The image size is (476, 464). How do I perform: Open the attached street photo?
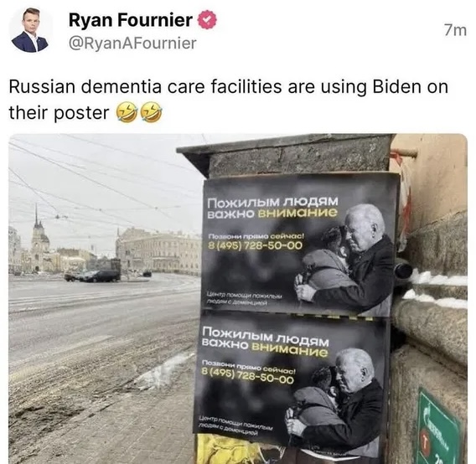[x=238, y=299]
